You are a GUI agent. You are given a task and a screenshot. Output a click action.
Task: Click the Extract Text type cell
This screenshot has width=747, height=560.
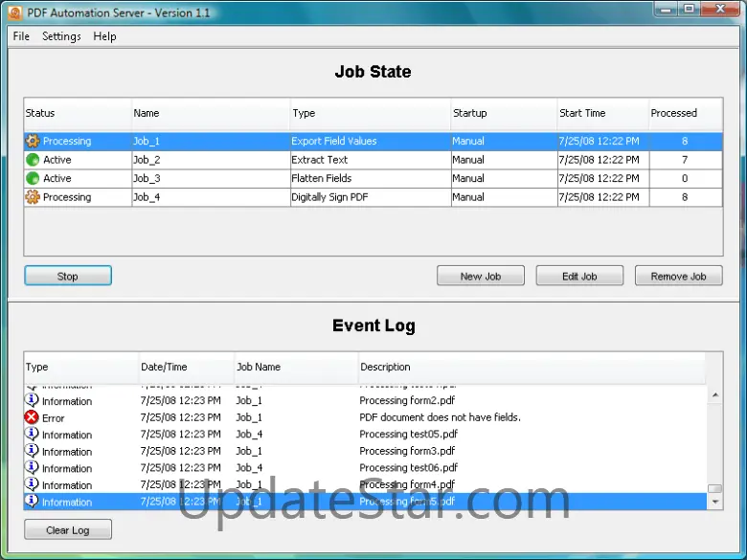click(371, 160)
